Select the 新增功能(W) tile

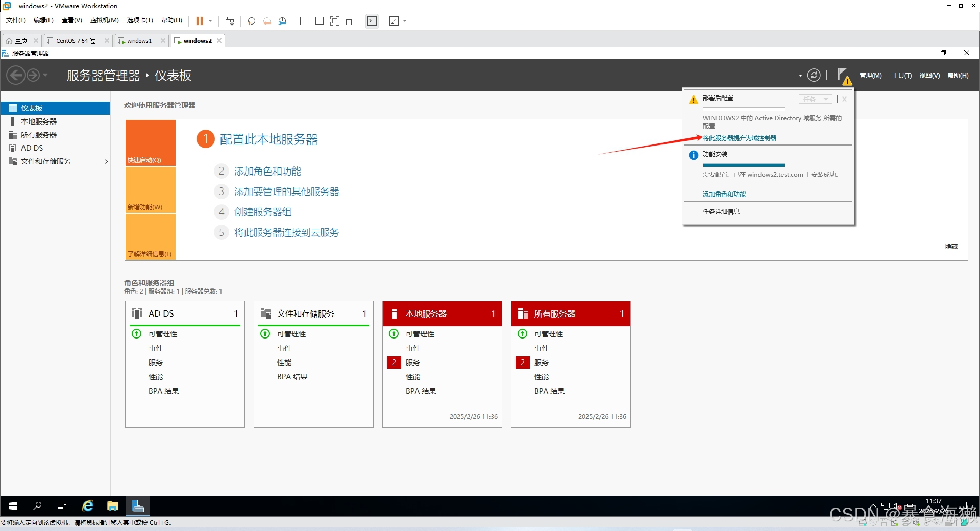click(151, 190)
